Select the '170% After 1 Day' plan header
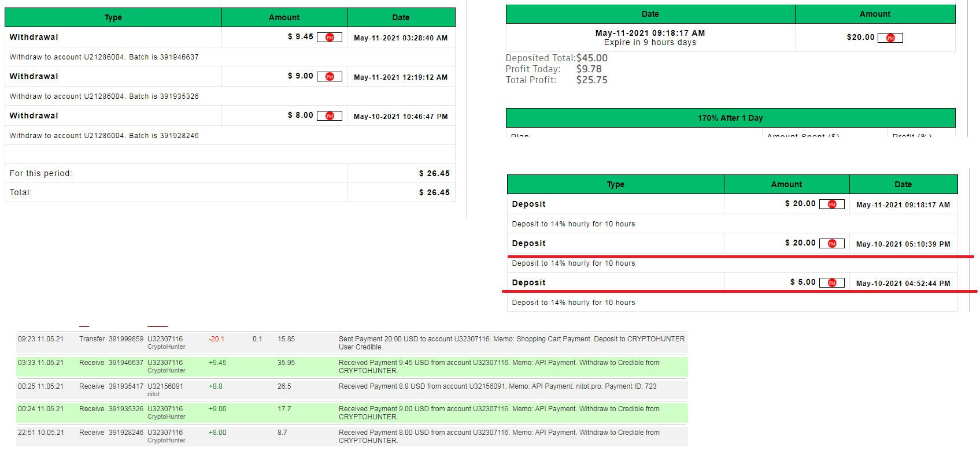This screenshot has height=458, width=980. (730, 118)
